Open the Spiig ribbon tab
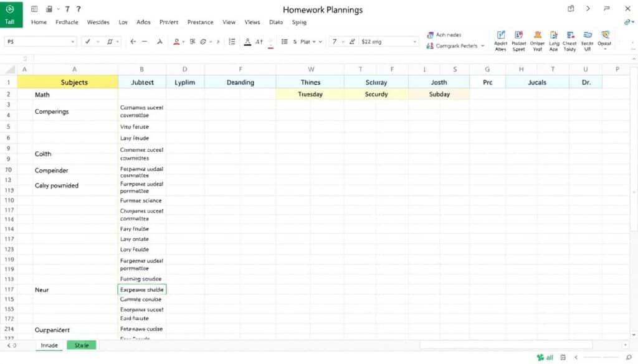This screenshot has height=364, width=638. coord(299,22)
